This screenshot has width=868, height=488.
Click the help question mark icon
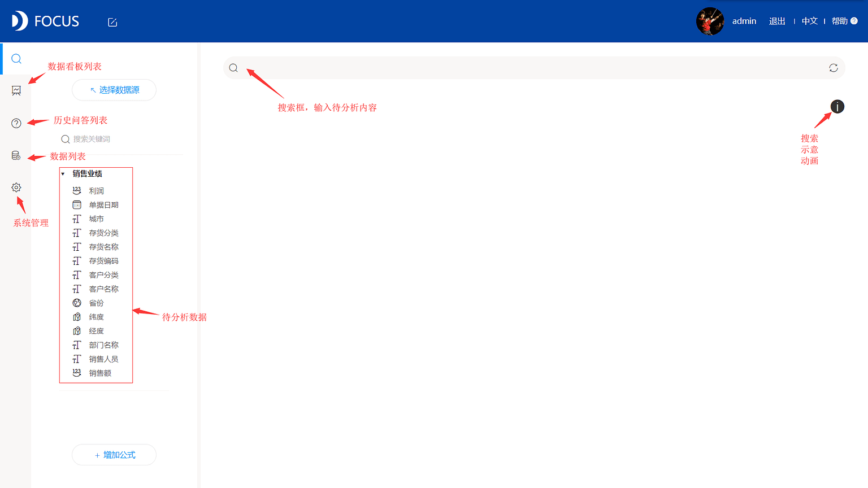(854, 21)
